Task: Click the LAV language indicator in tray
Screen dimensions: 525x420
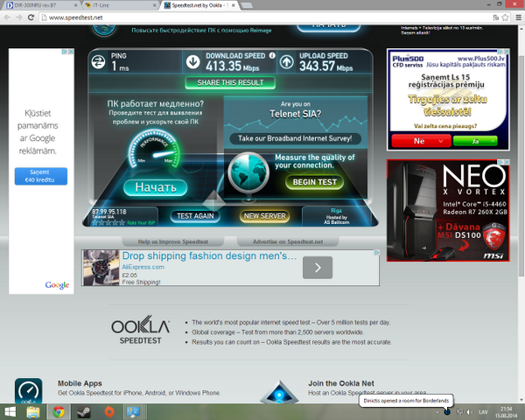Action: (x=483, y=412)
